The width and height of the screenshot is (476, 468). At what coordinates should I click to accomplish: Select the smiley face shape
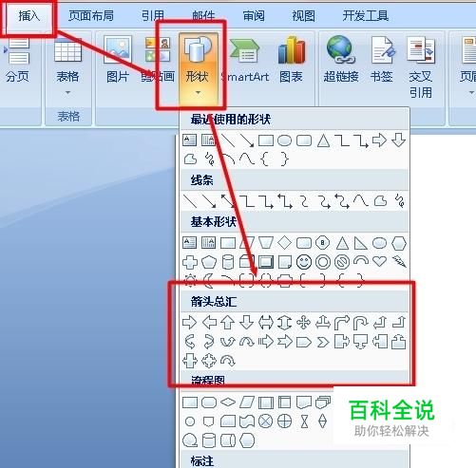click(304, 262)
